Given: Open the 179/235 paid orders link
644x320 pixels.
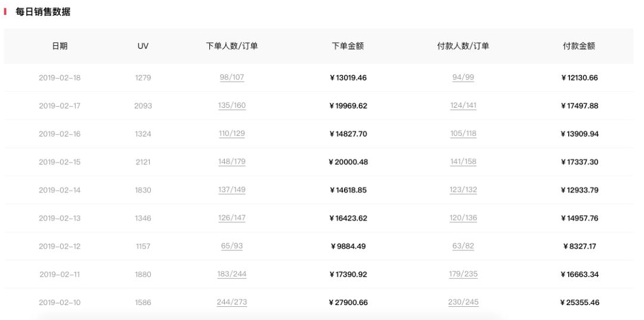Looking at the screenshot, I should coord(463,274).
